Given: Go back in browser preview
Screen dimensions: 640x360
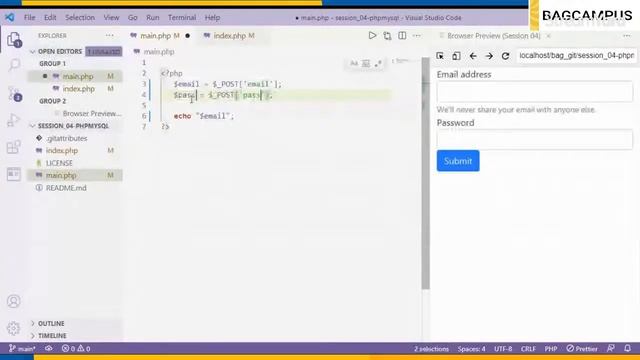Looking at the screenshot, I should click(x=473, y=56).
